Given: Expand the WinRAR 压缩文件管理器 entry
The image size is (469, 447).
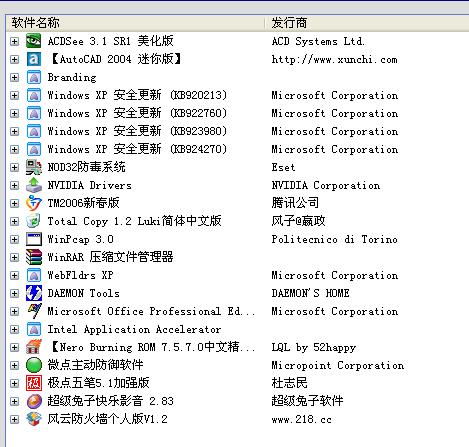Looking at the screenshot, I should point(14,257).
